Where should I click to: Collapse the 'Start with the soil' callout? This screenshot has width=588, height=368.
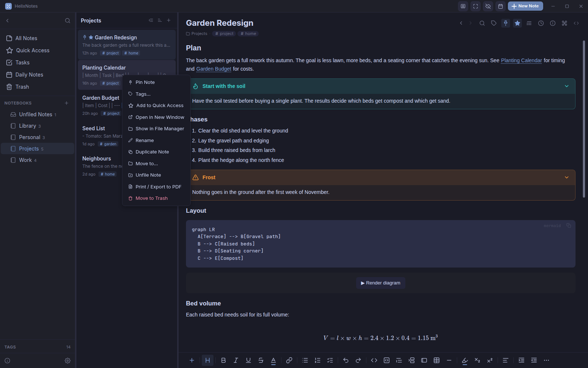[567, 86]
